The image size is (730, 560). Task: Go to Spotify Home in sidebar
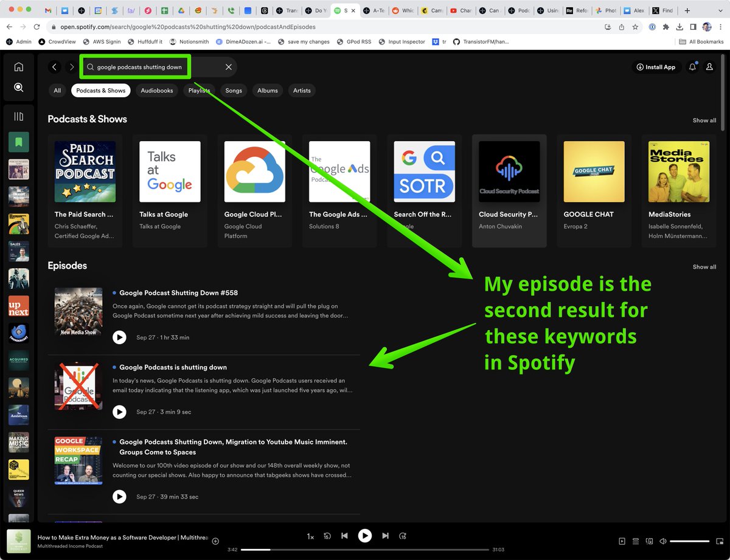(x=18, y=67)
